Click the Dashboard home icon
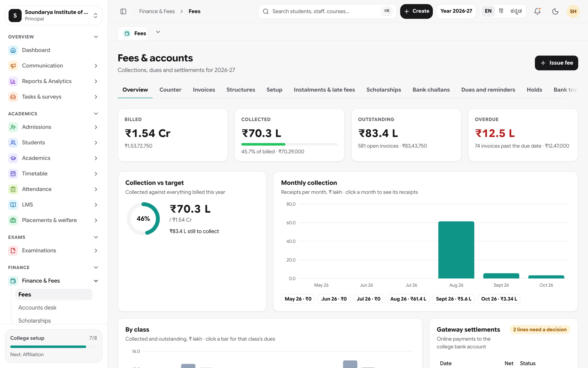Screen dimensions: 588x368 pos(13,50)
